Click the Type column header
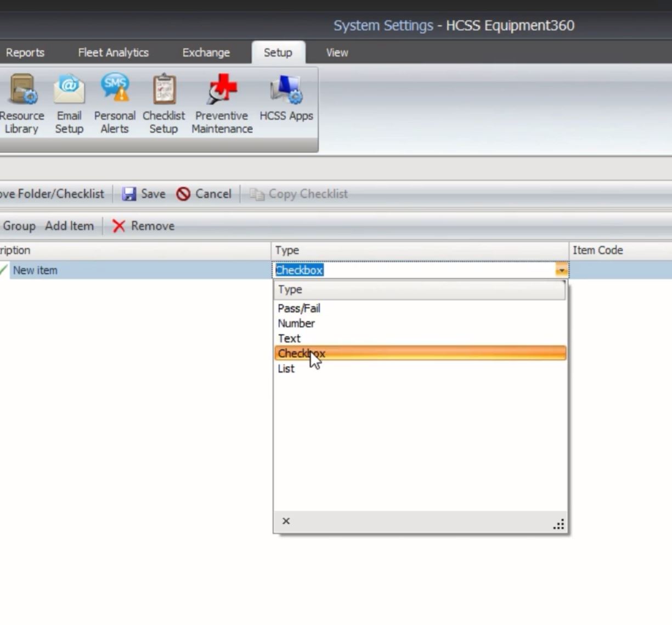Viewport: 672px width, 625px height. (420, 250)
